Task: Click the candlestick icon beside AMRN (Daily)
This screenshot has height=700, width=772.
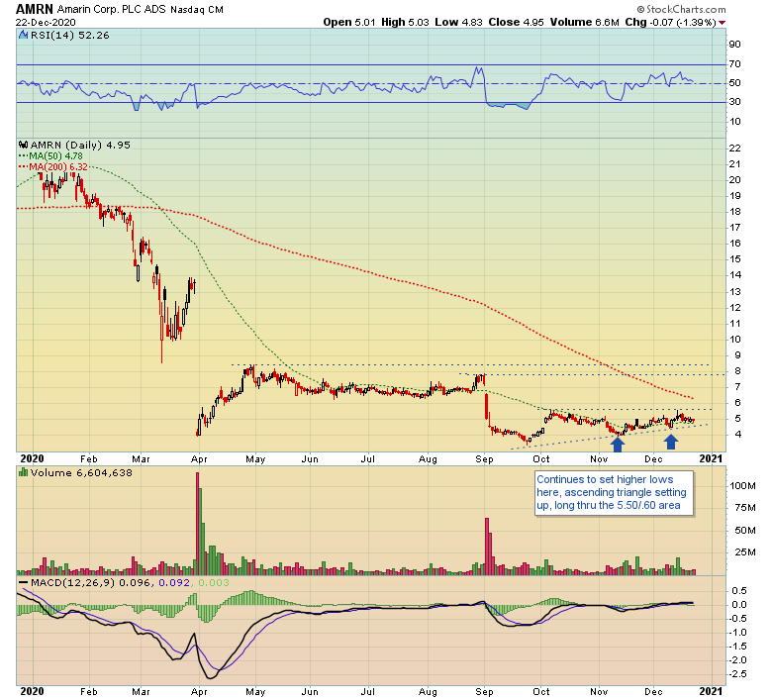Action: click(23, 145)
